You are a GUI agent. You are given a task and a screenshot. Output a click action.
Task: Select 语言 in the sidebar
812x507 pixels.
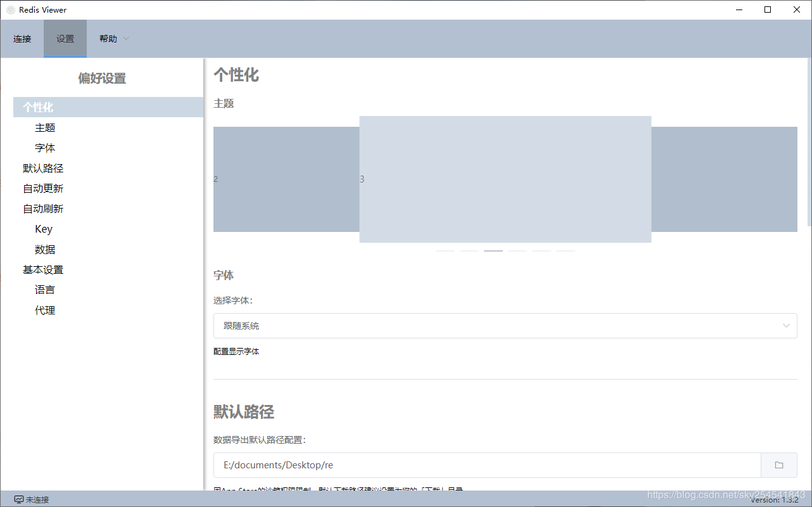click(x=45, y=290)
